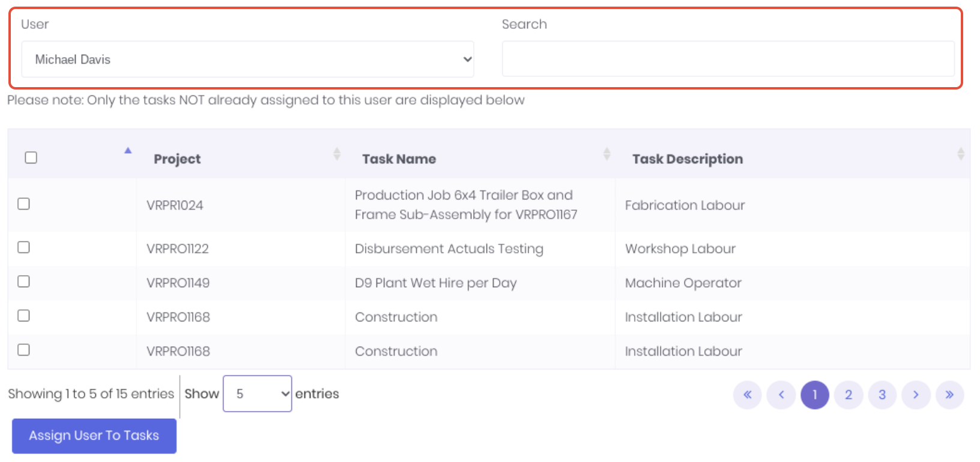Open page 3 of the results
This screenshot has height=462, width=980.
click(x=882, y=395)
